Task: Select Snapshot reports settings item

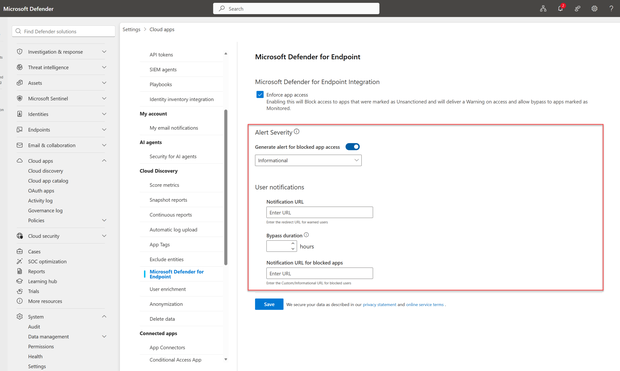Action: tap(168, 200)
